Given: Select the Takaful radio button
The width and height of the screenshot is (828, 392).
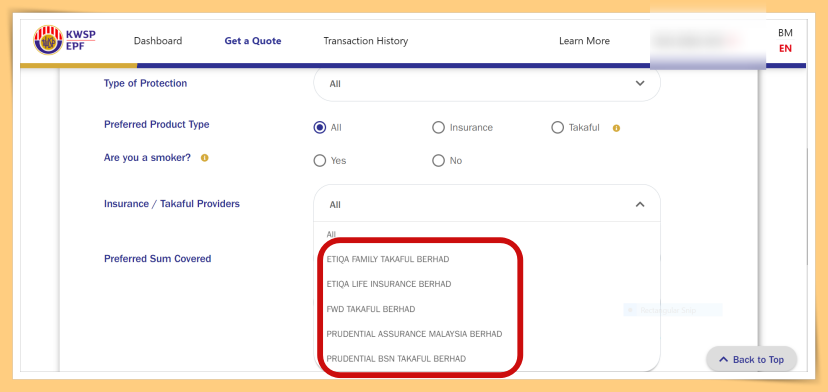Looking at the screenshot, I should coord(558,128).
